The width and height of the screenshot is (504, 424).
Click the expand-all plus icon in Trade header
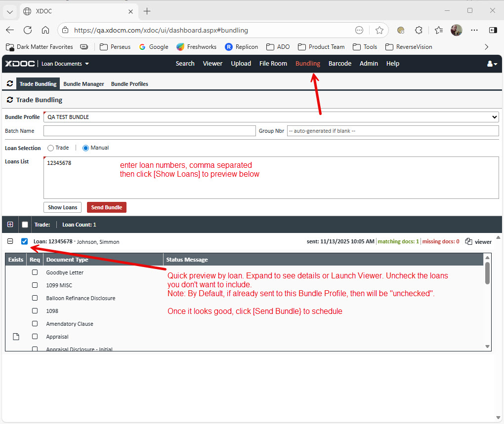pyautogui.click(x=10, y=225)
